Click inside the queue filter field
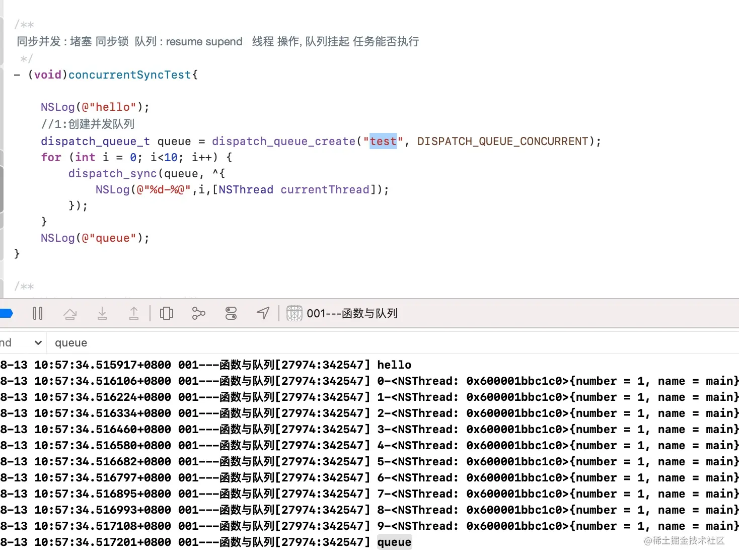 pos(101,342)
